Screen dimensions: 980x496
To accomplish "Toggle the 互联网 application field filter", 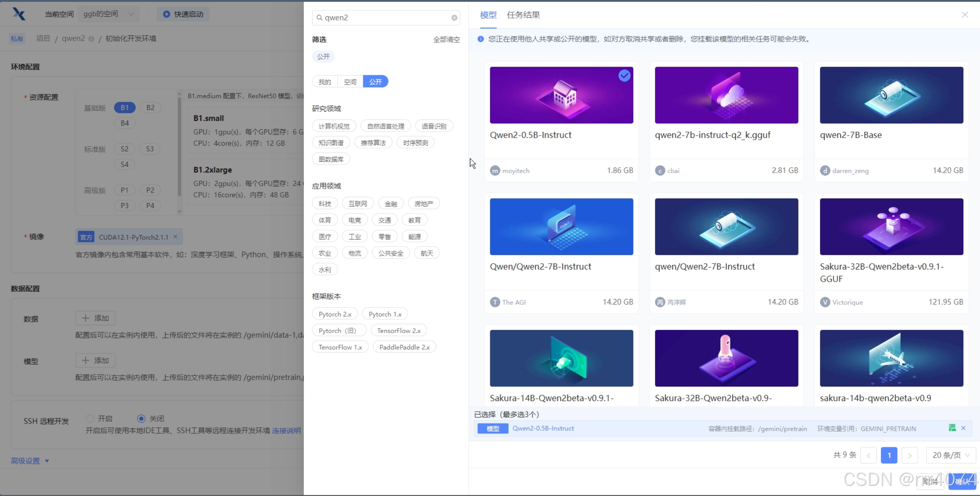I will 358,204.
